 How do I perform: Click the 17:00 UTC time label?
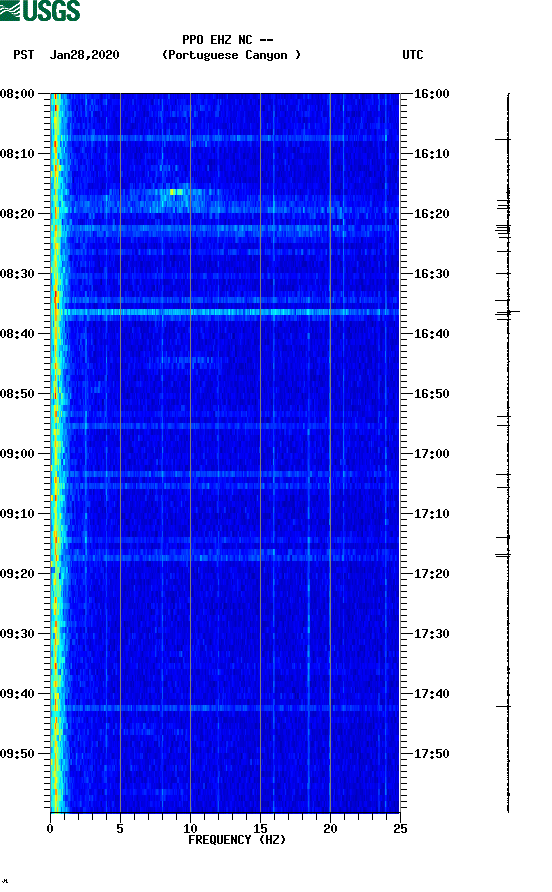point(431,454)
